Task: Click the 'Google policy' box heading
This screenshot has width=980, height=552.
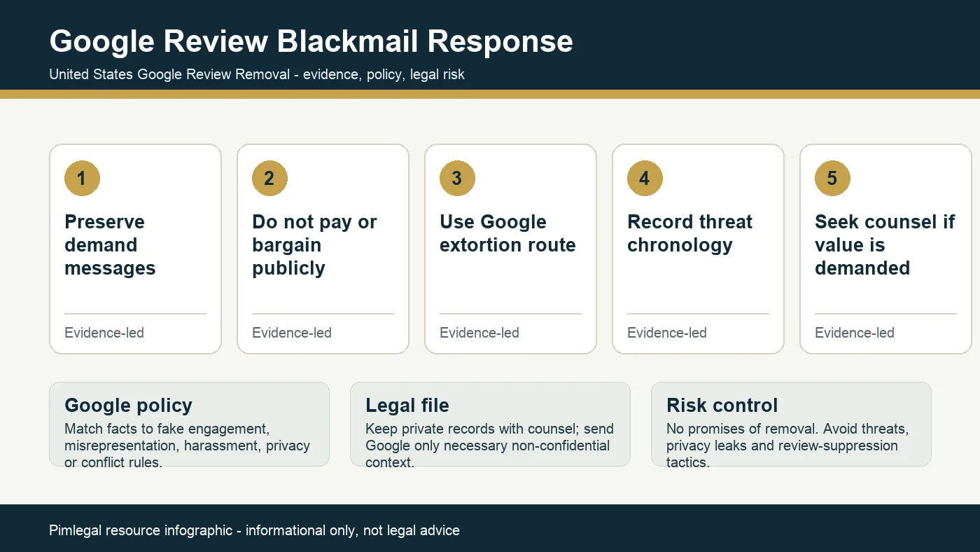Action: point(128,406)
